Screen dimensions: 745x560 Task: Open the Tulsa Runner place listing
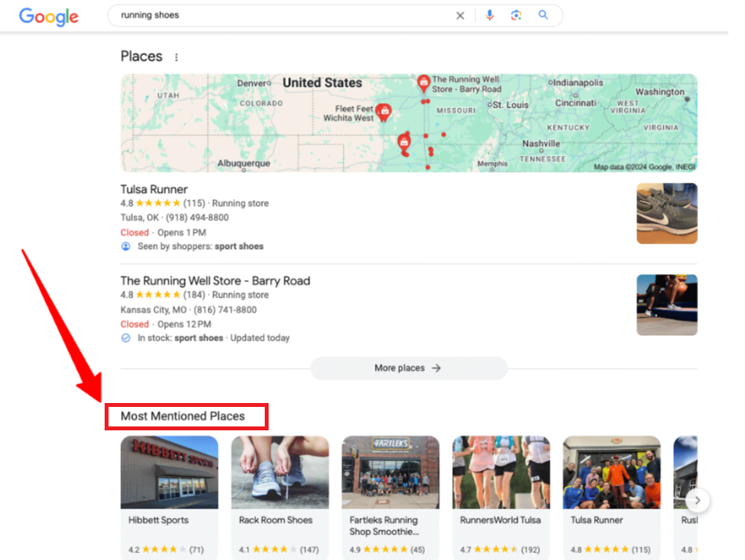[154, 189]
